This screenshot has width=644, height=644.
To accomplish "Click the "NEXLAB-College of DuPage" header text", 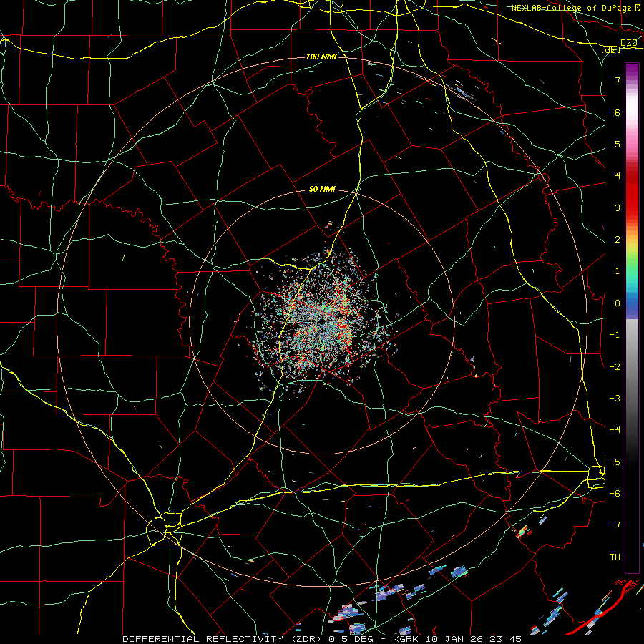I will coord(571,8).
